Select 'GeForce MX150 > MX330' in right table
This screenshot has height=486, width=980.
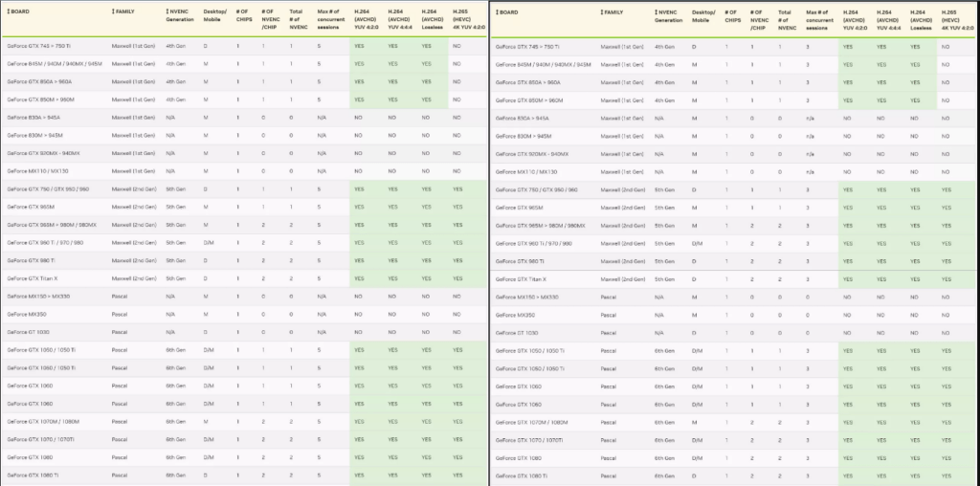tap(526, 298)
